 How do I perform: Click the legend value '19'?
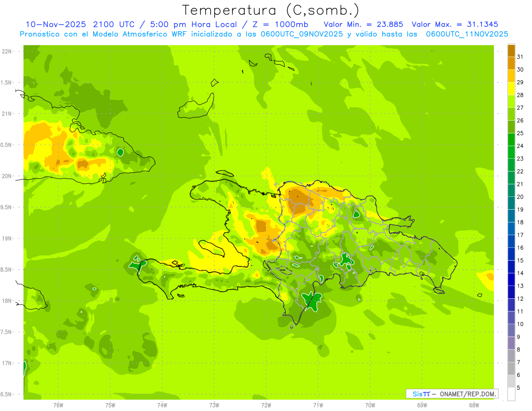[520, 209]
